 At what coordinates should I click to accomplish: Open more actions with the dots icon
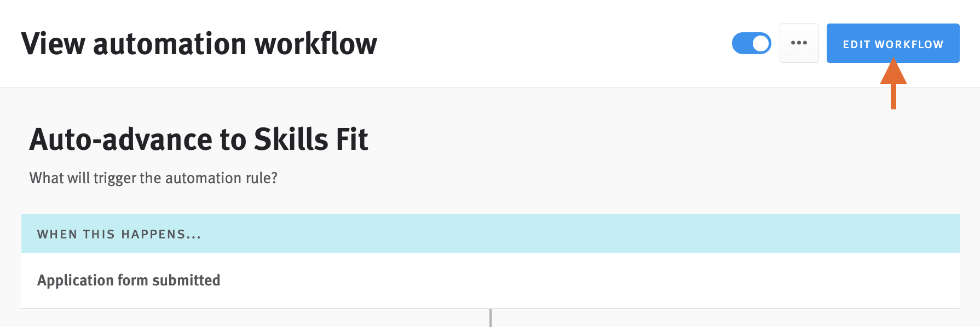pyautogui.click(x=799, y=43)
